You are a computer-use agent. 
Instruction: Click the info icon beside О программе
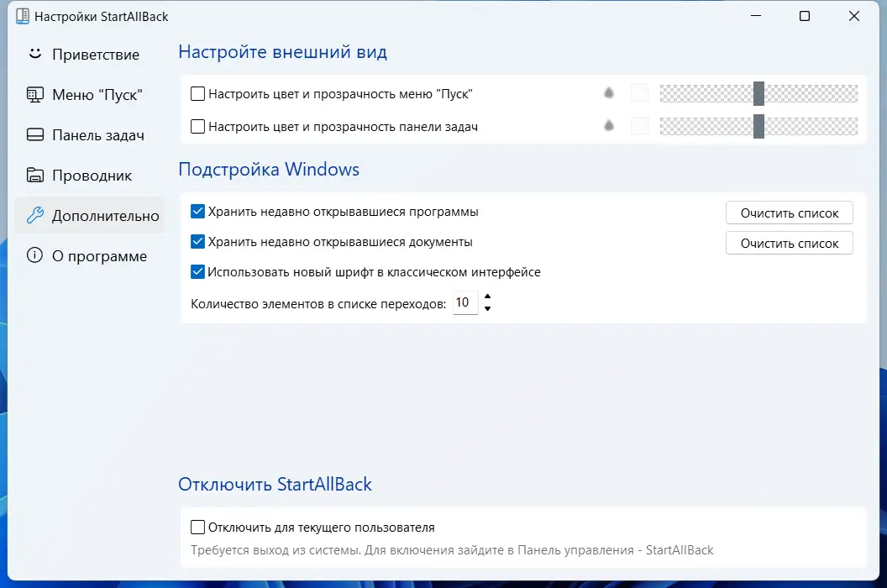tap(35, 255)
